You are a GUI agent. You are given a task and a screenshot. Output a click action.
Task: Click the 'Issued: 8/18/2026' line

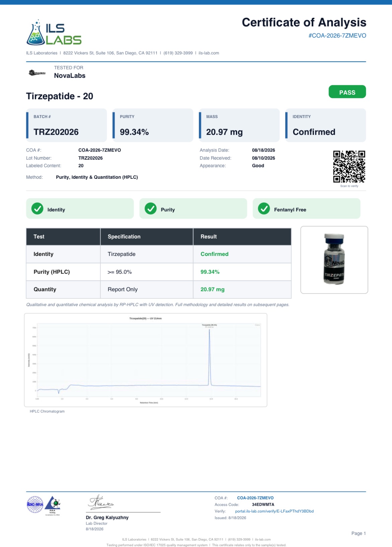230,518
